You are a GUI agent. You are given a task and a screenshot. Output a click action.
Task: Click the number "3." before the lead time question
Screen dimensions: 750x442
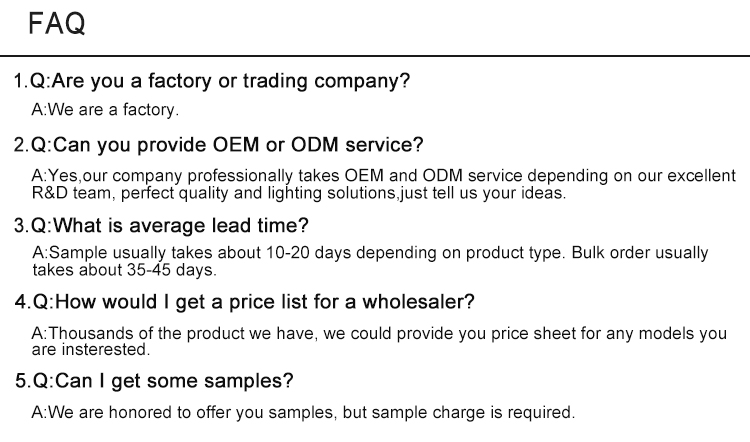(x=20, y=225)
